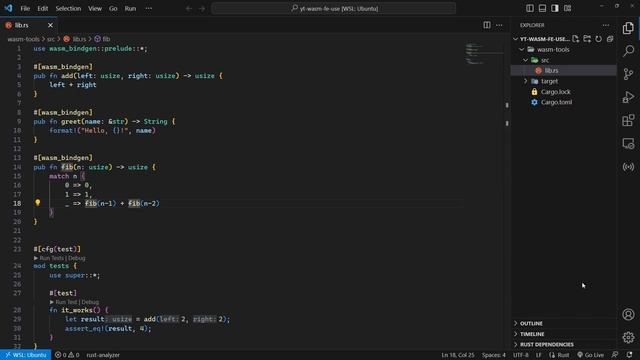Toggle the primary side bar
The width and height of the screenshot is (640, 360).
click(530, 8)
